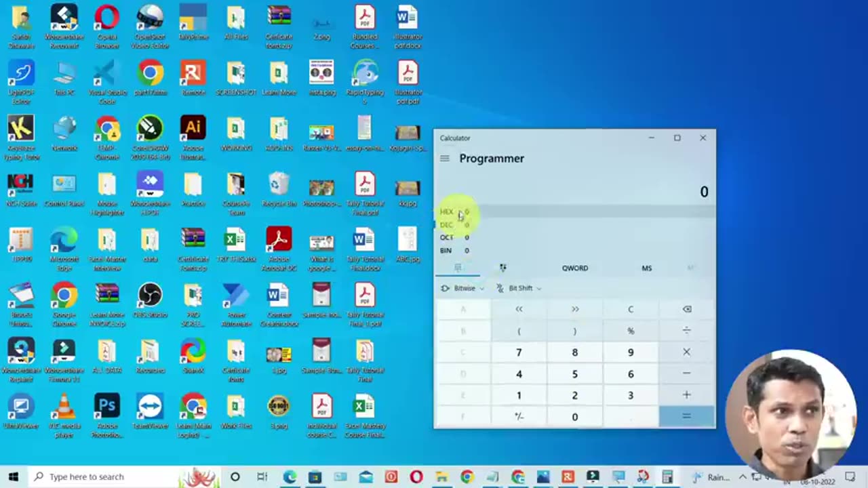
Task: Open Microsoft Edge desktop shortcut
Action: (64, 249)
